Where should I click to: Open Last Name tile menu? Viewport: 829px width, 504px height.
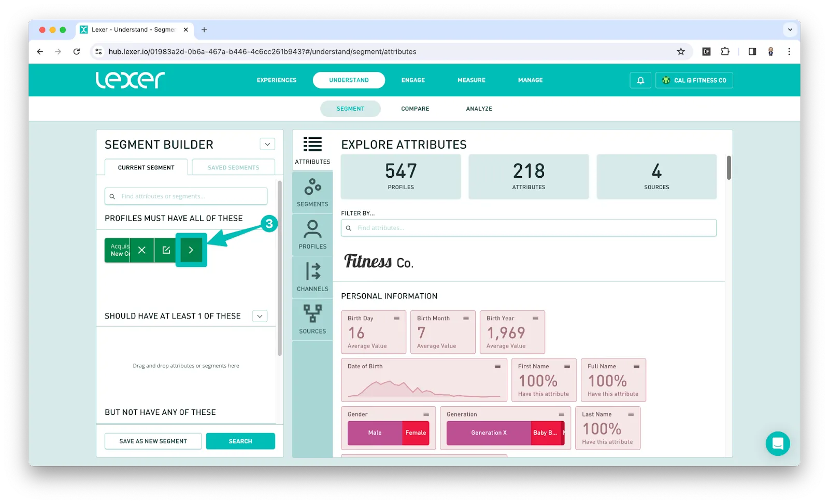631,414
